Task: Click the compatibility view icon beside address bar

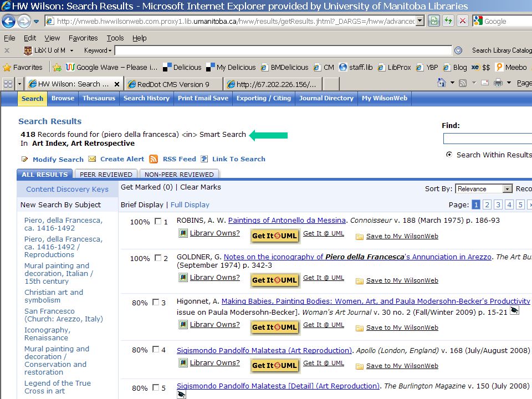Action: 433,21
